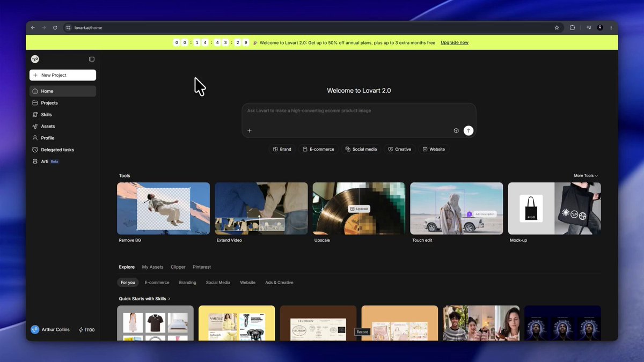The height and width of the screenshot is (362, 644).
Task: Open Projects in the sidebar
Action: [x=63, y=103]
